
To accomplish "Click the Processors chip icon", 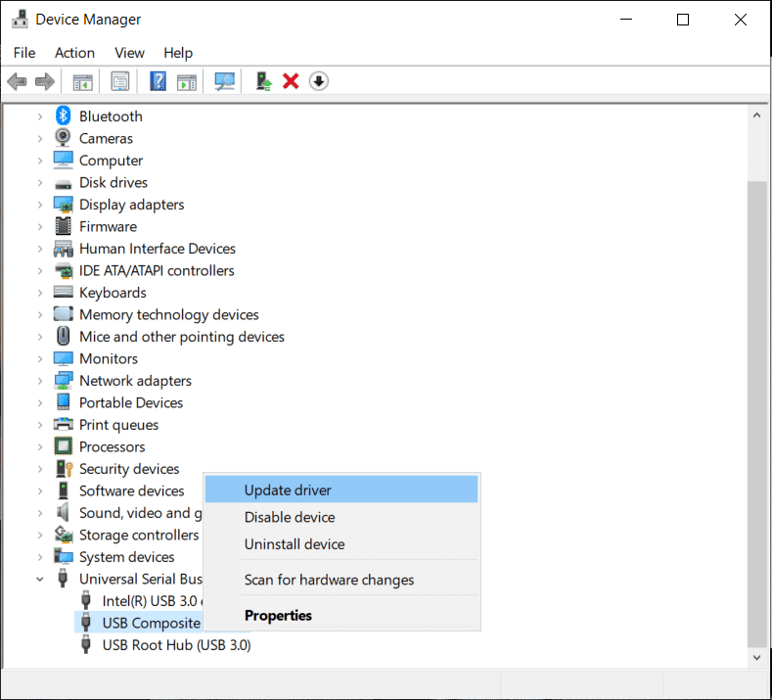I will (63, 446).
